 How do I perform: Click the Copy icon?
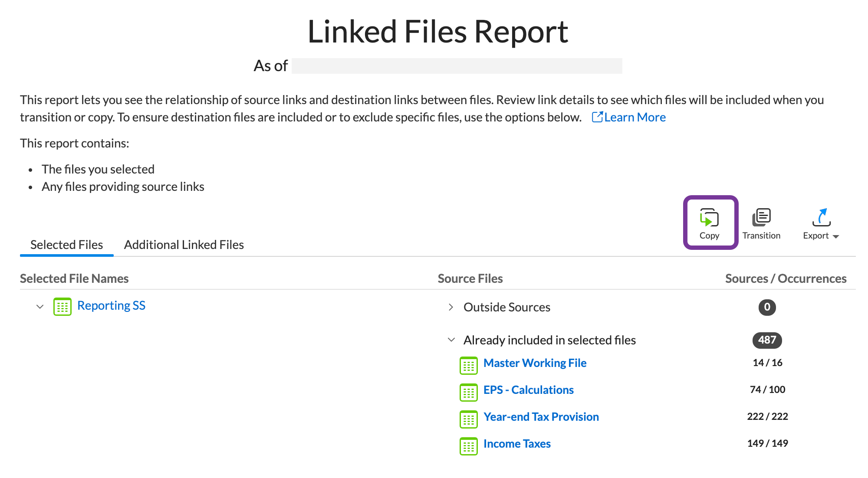709,218
